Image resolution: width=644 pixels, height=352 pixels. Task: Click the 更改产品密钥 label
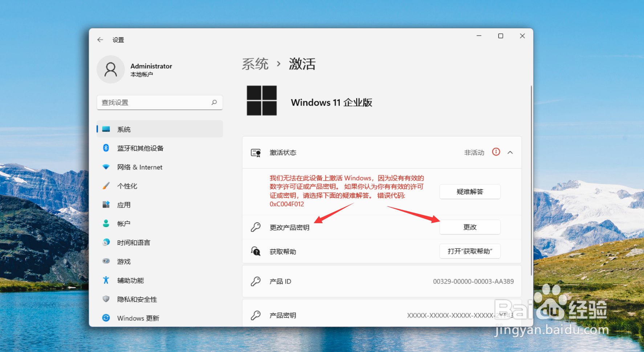click(x=289, y=228)
